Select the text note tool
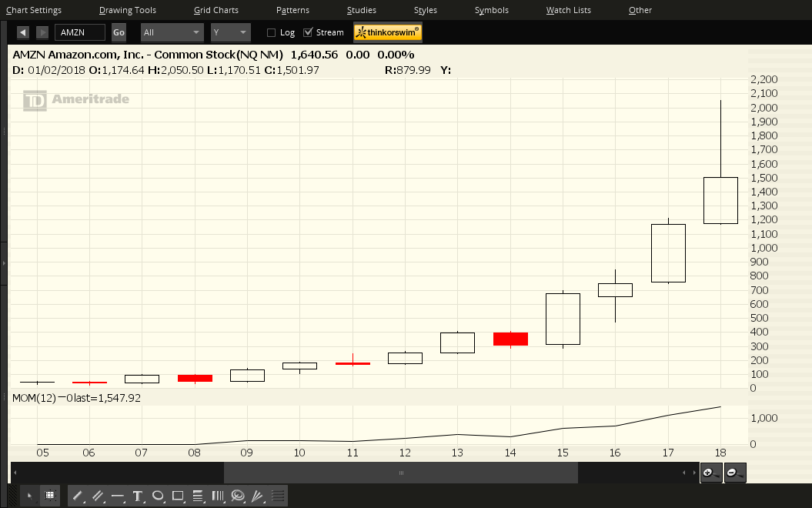The height and width of the screenshot is (508, 812). click(x=138, y=496)
